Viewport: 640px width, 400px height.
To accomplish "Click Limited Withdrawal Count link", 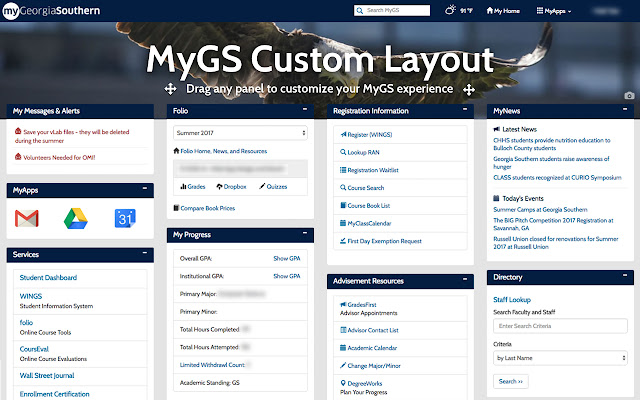I will coord(212,365).
